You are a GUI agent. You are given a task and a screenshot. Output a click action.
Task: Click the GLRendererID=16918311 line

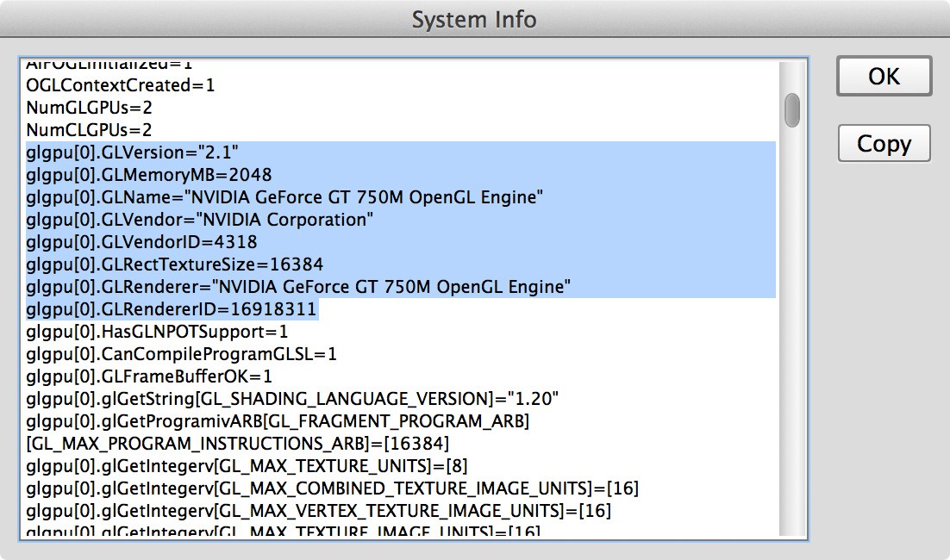pyautogui.click(x=172, y=308)
